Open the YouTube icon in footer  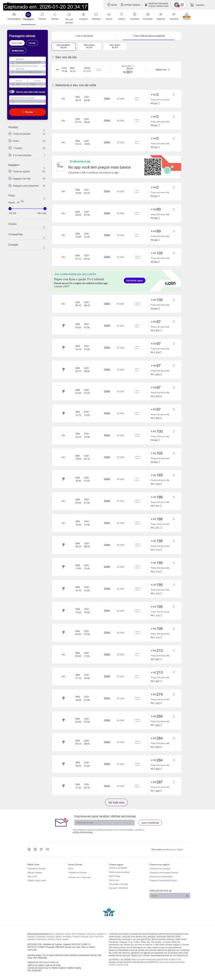point(48,849)
